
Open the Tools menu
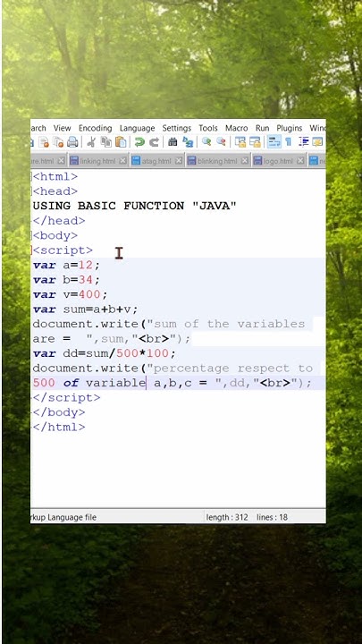[x=208, y=128]
